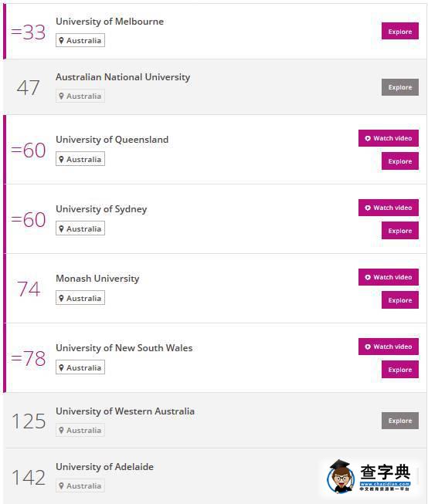Click the =33 rank for Melbourne

29,32
